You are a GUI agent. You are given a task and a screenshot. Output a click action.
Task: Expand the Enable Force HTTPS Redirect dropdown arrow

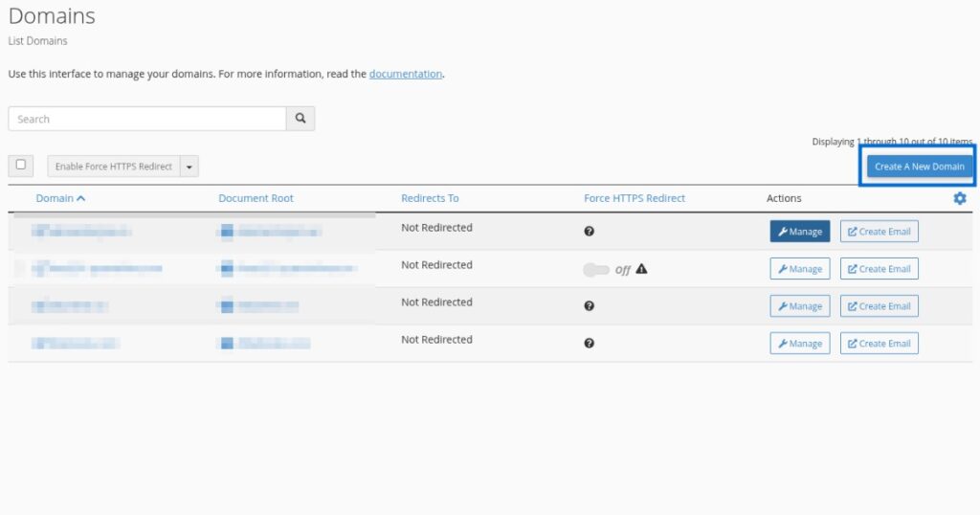tap(189, 167)
